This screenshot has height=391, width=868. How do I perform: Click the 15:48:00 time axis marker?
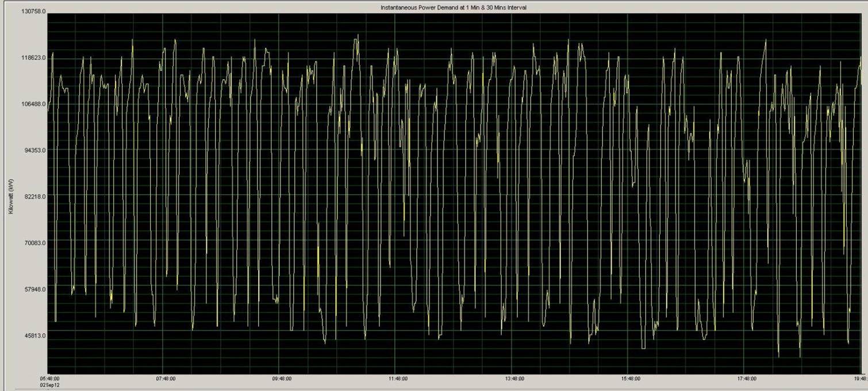tap(631, 379)
